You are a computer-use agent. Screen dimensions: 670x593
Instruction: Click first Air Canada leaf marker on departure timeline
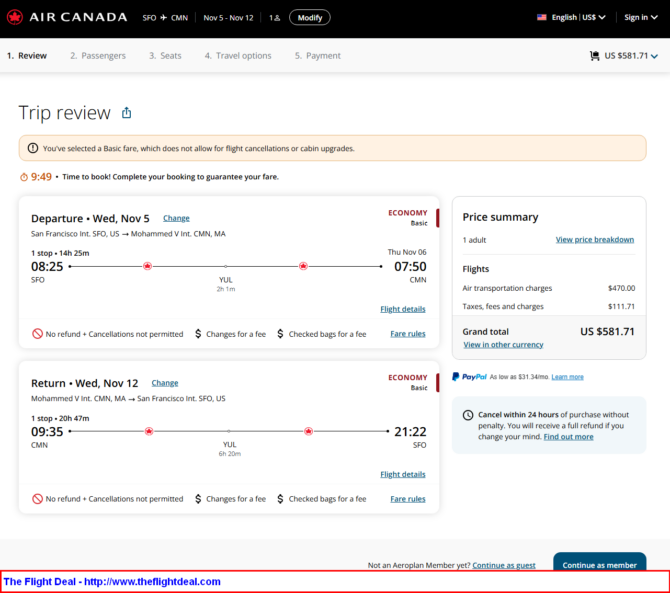[147, 266]
